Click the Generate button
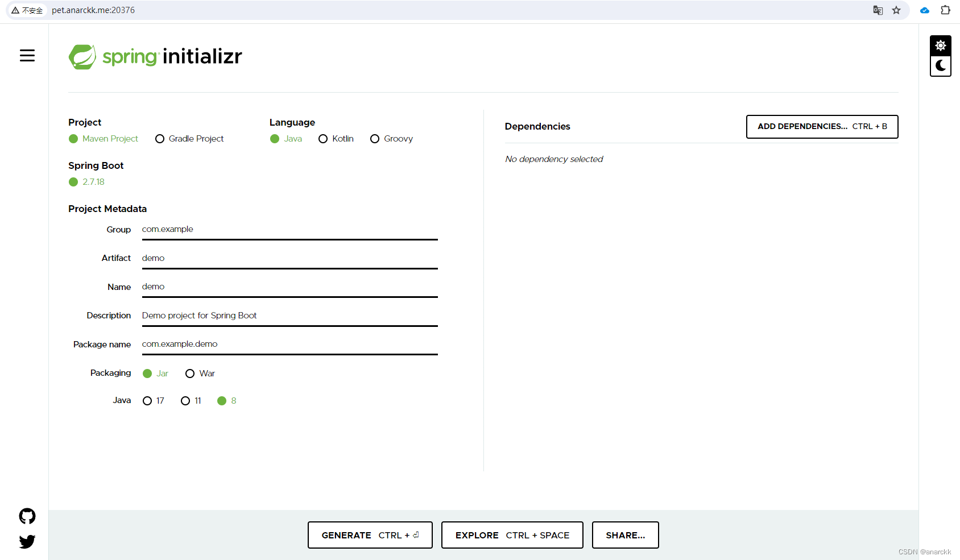This screenshot has height=560, width=960. [x=370, y=535]
